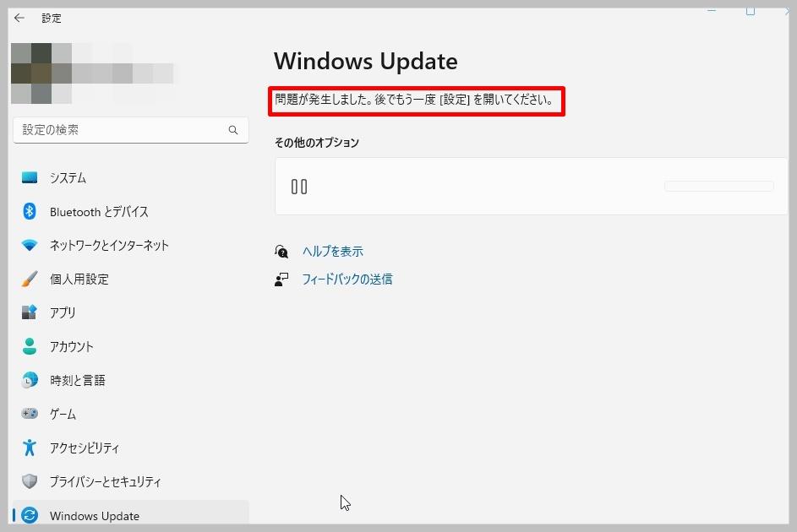Open the pause duration dropdown placeholder

pyautogui.click(x=718, y=187)
